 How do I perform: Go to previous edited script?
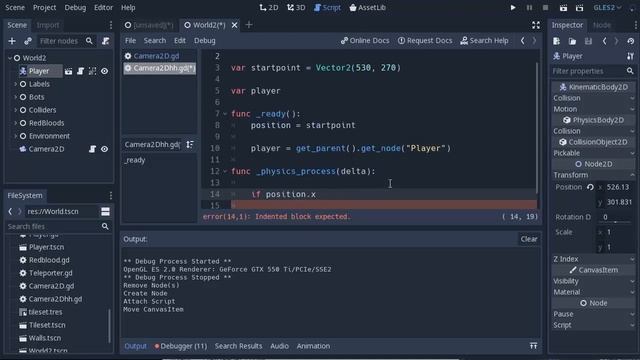pos(522,40)
